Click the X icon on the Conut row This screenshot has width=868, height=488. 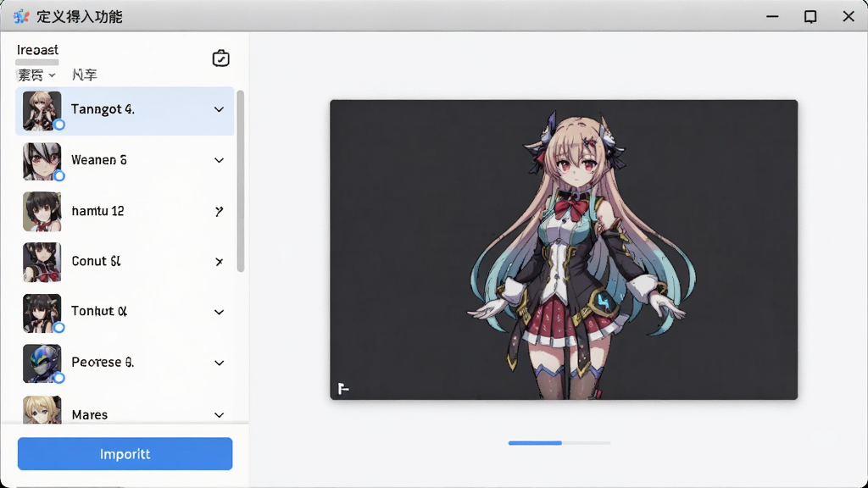coord(220,262)
